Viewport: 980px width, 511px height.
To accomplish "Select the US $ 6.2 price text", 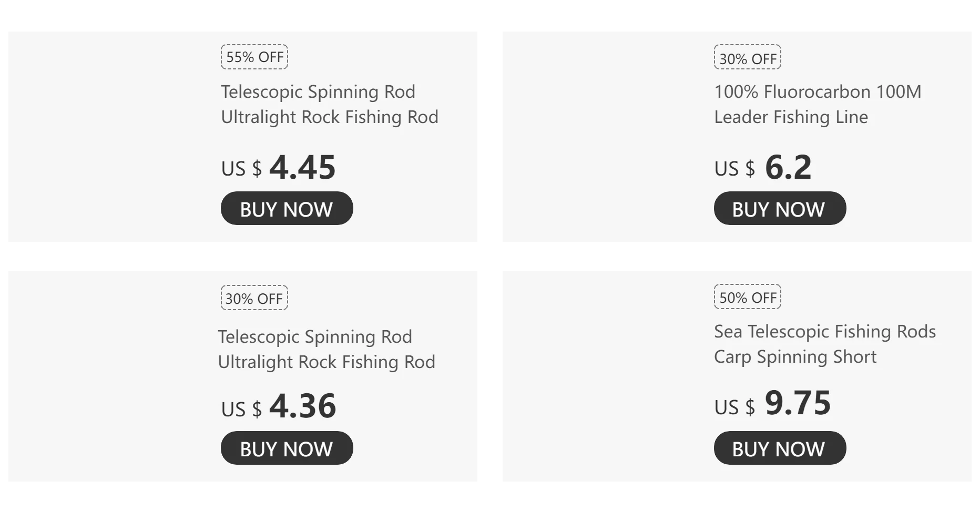I will pos(762,168).
